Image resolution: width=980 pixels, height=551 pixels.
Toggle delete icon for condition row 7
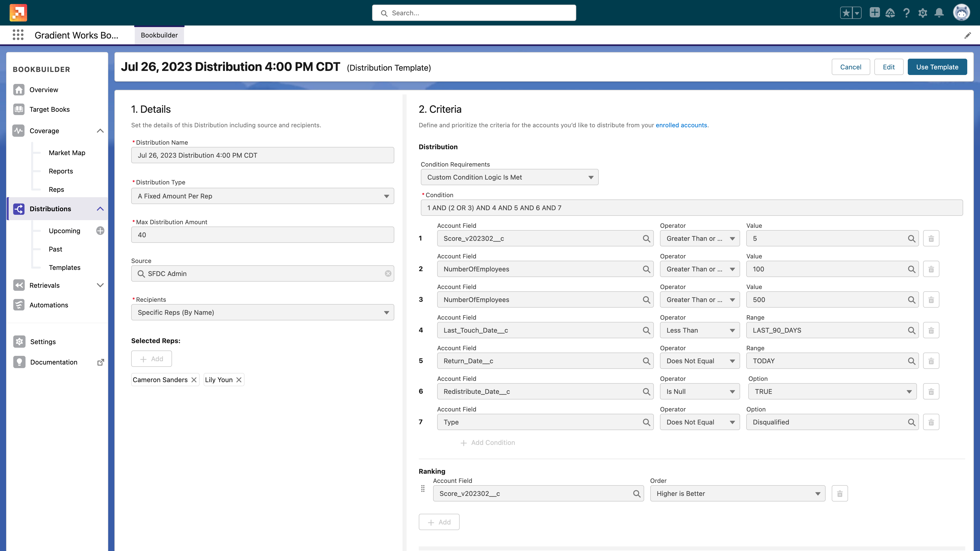click(x=932, y=422)
